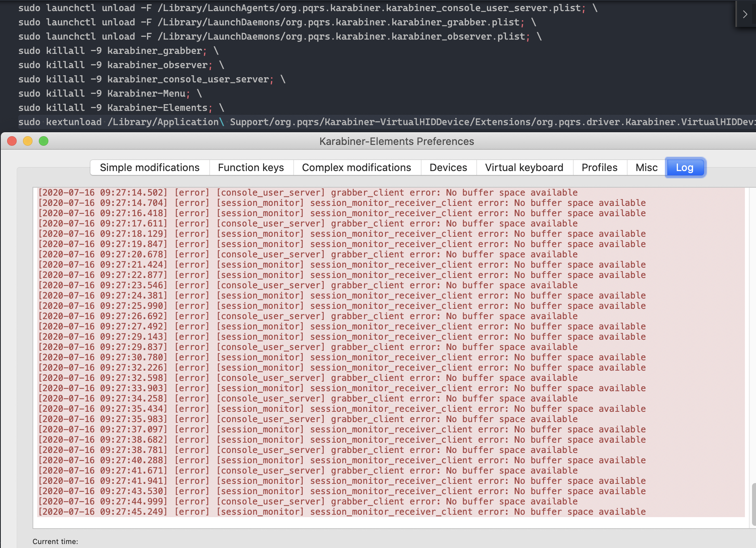Select the Log tab
The image size is (756, 548).
(685, 167)
